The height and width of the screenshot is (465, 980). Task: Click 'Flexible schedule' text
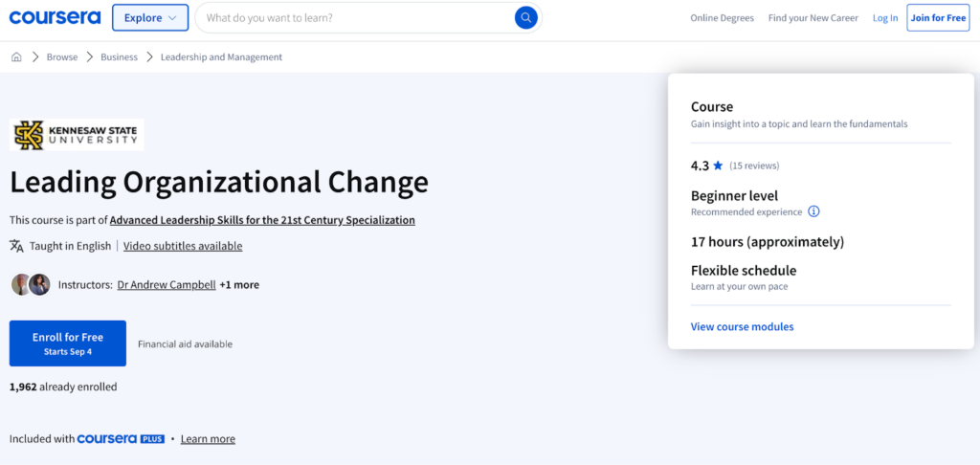tap(744, 271)
